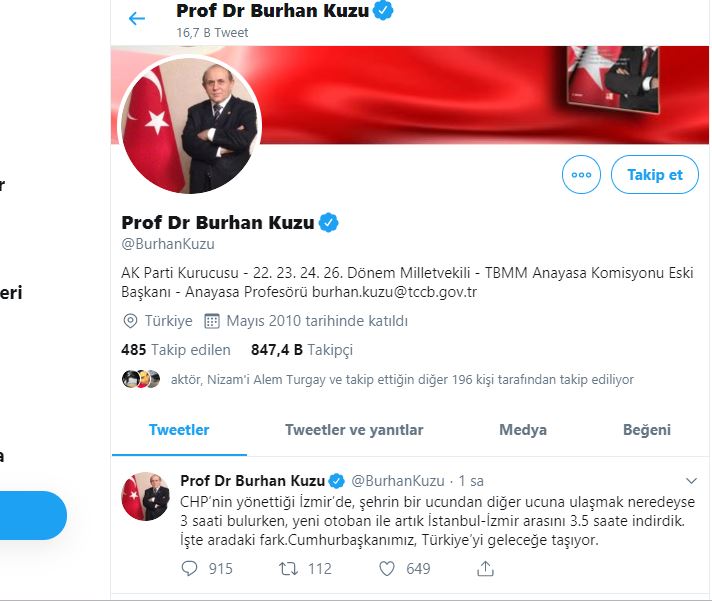Select the Beğeni tab
This screenshot has width=712, height=601.
[x=647, y=429]
